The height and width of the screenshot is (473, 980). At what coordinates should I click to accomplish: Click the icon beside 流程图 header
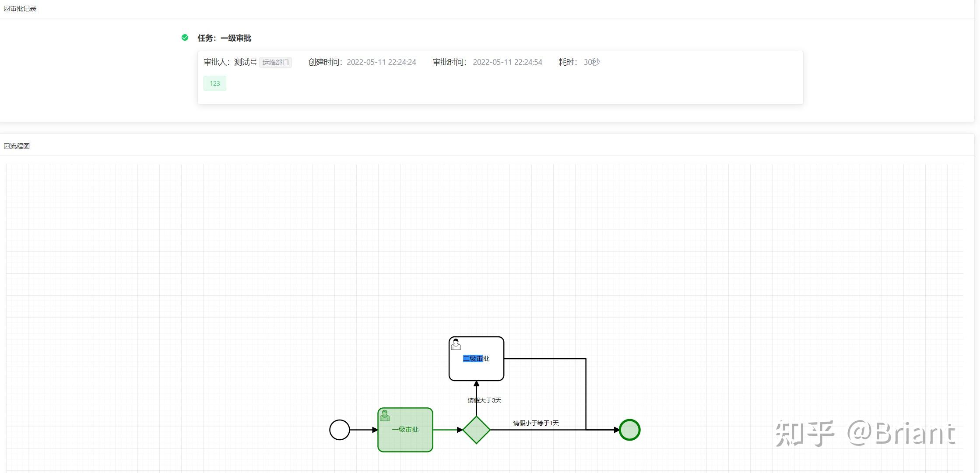pyautogui.click(x=7, y=146)
